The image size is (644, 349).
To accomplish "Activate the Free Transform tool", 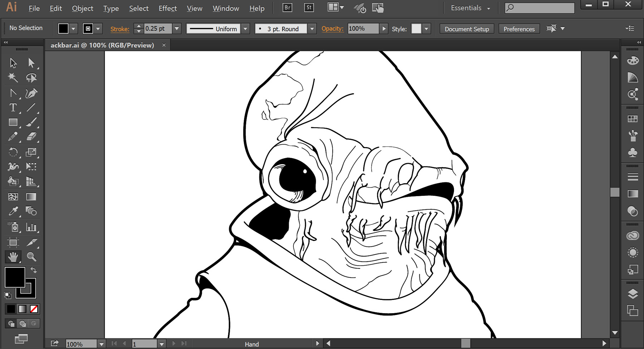I will [x=31, y=166].
